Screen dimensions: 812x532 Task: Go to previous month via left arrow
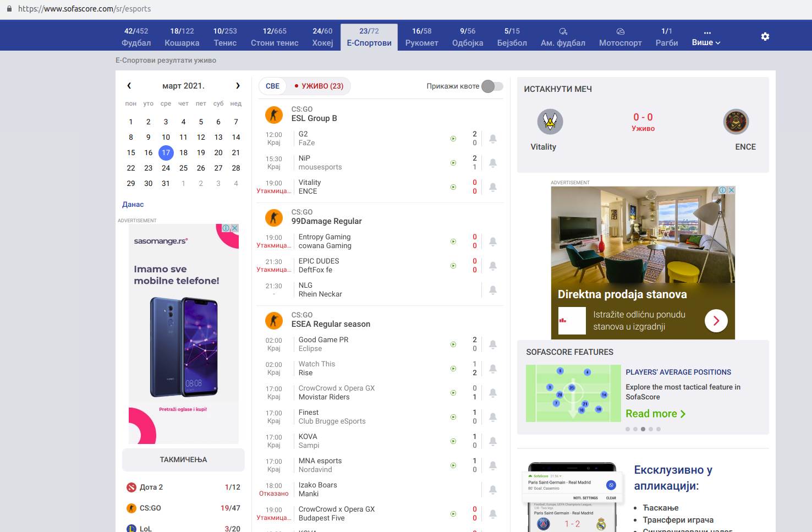point(129,86)
